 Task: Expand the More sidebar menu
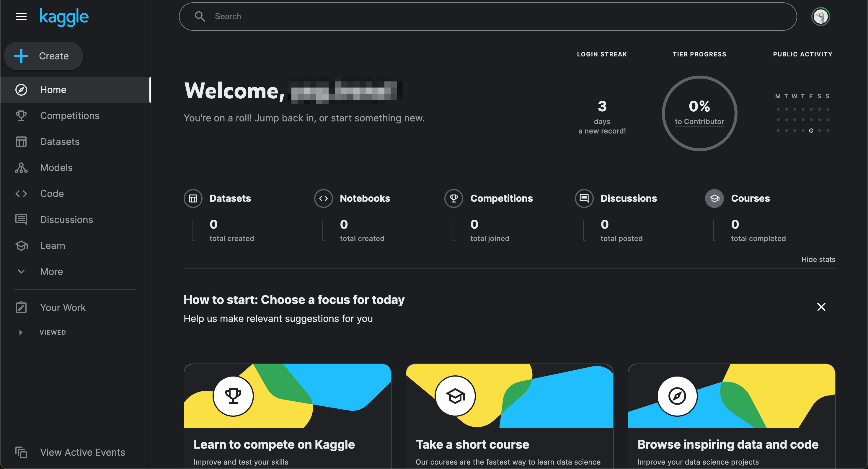pos(51,271)
